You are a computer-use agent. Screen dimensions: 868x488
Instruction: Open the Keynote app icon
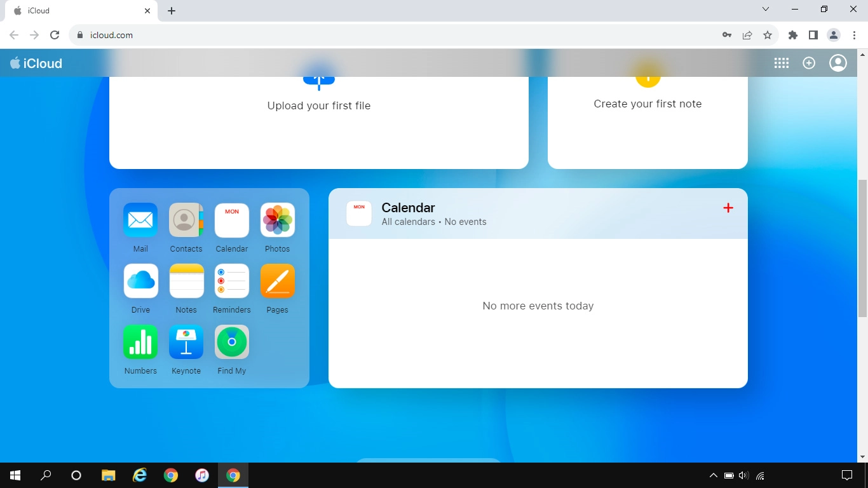point(186,342)
